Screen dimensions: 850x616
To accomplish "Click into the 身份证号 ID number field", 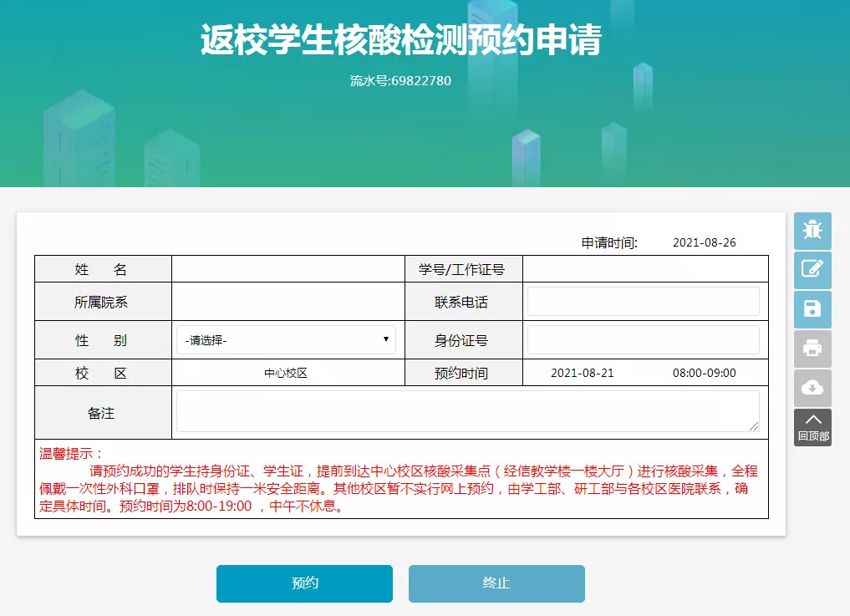I will pyautogui.click(x=643, y=340).
